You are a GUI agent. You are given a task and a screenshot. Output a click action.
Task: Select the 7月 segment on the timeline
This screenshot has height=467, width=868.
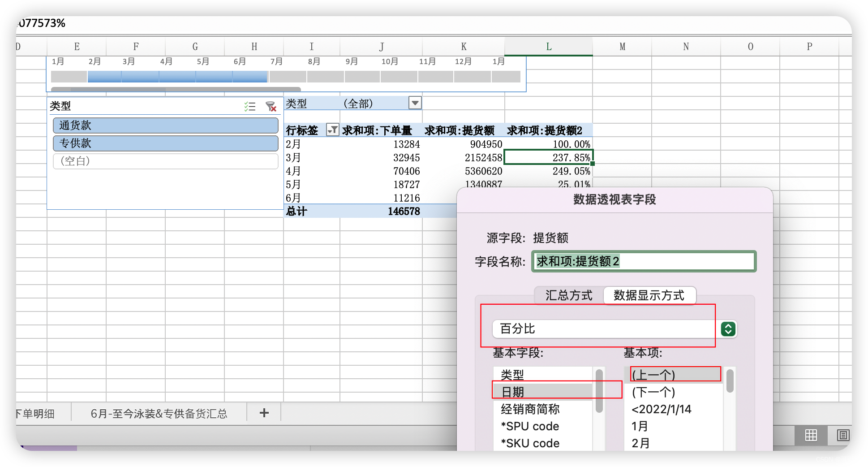point(288,77)
